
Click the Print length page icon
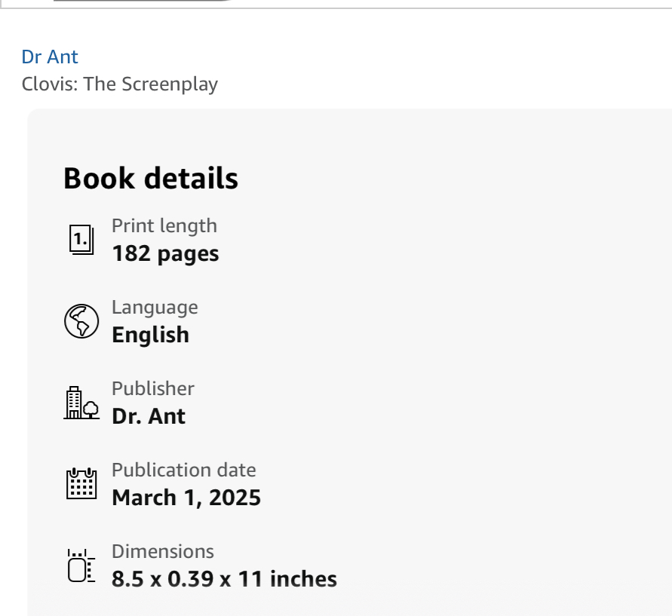click(81, 240)
